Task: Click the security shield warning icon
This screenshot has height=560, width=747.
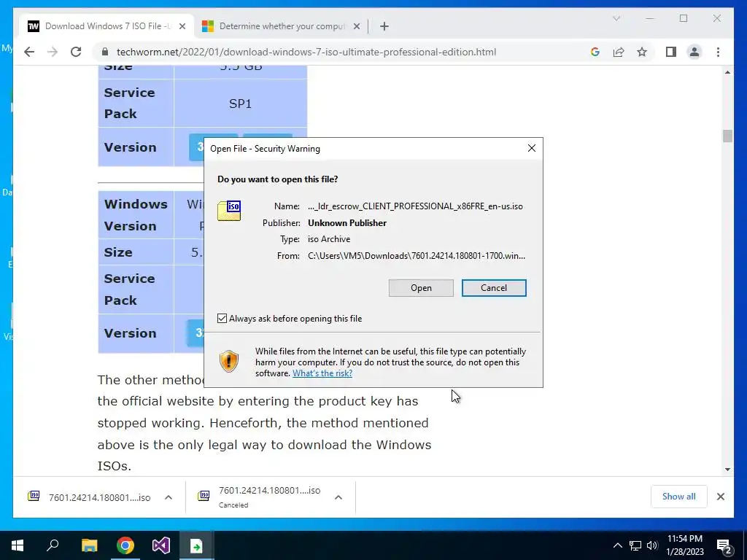Action: [228, 361]
